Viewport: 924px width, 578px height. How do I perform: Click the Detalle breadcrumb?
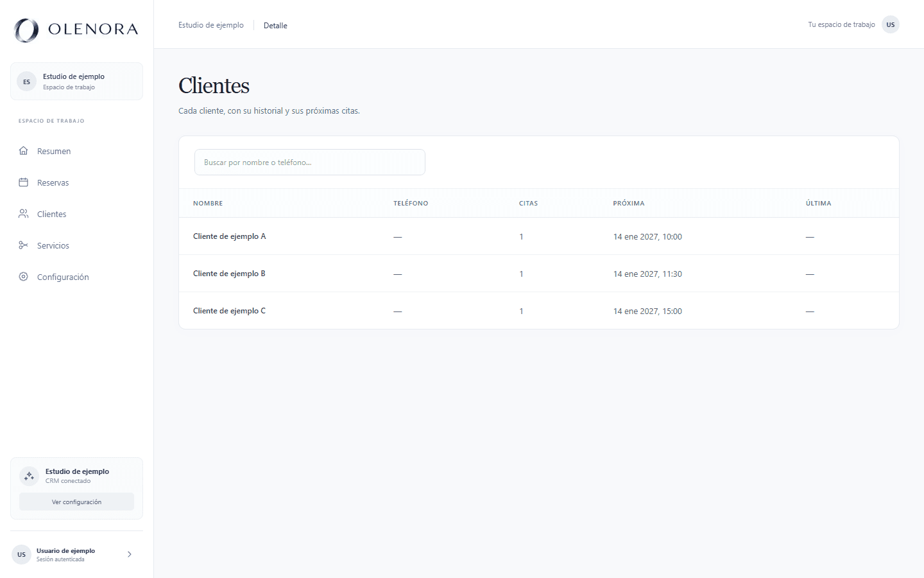click(275, 26)
